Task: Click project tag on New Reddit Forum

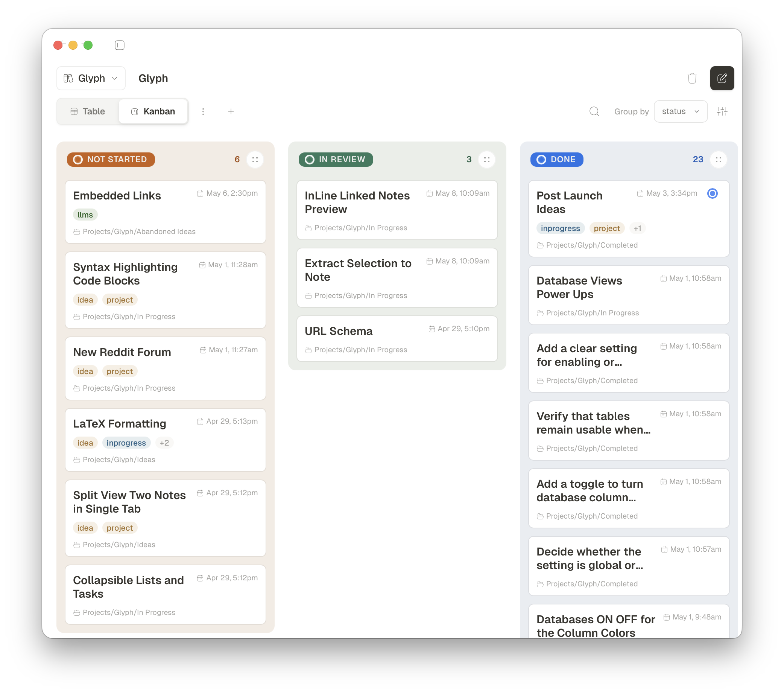Action: [x=120, y=371]
